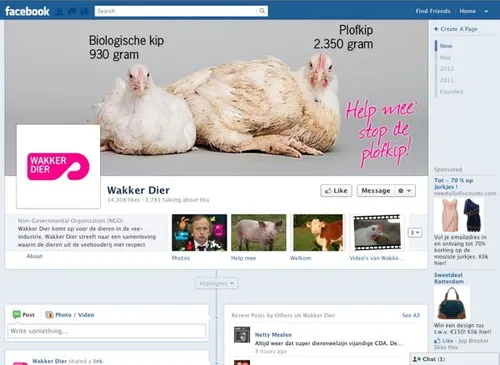Expand more apps with the 3 dropdown
The image size is (500, 365).
tap(415, 232)
